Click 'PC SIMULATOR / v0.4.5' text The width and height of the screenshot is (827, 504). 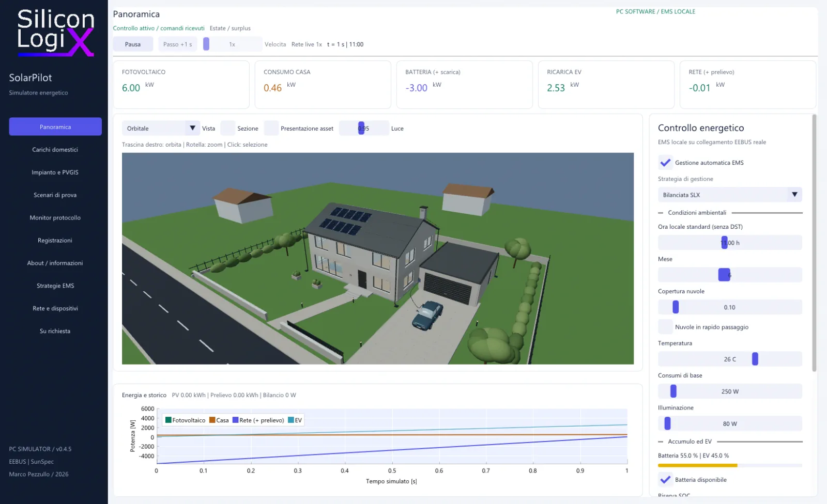(40, 449)
